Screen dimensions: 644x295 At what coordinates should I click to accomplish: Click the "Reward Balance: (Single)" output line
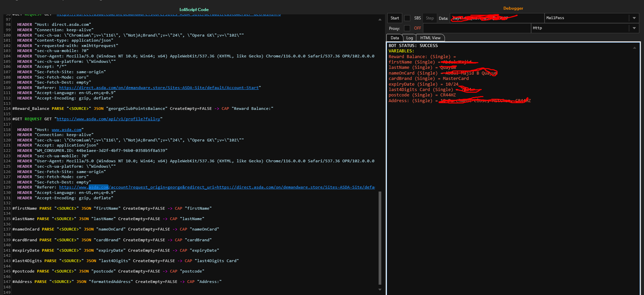tap(422, 56)
